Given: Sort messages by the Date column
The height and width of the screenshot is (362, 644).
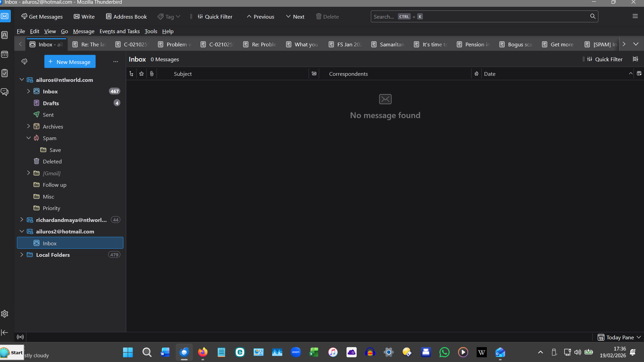Looking at the screenshot, I should pyautogui.click(x=558, y=74).
